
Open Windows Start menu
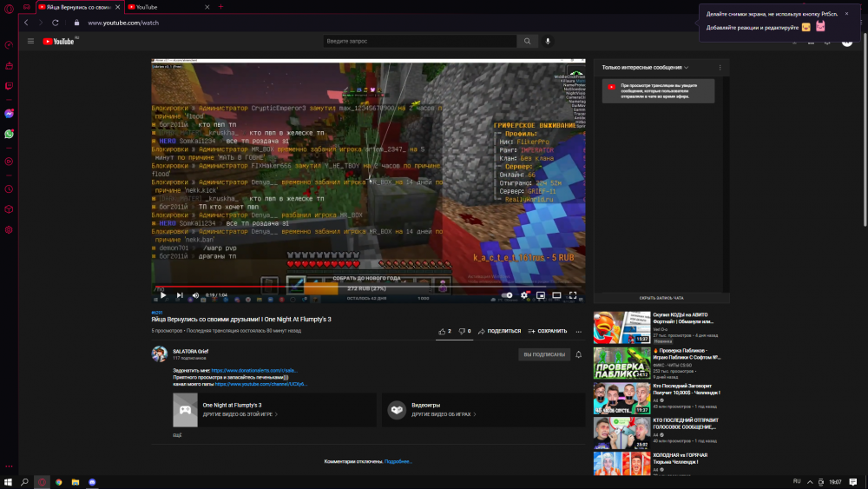tap(8, 482)
